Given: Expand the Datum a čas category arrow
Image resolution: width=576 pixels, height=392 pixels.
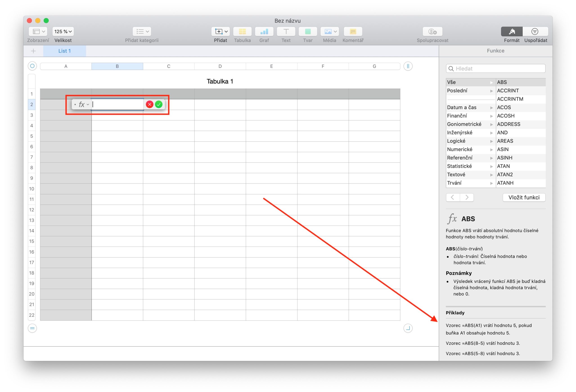Looking at the screenshot, I should pos(491,108).
